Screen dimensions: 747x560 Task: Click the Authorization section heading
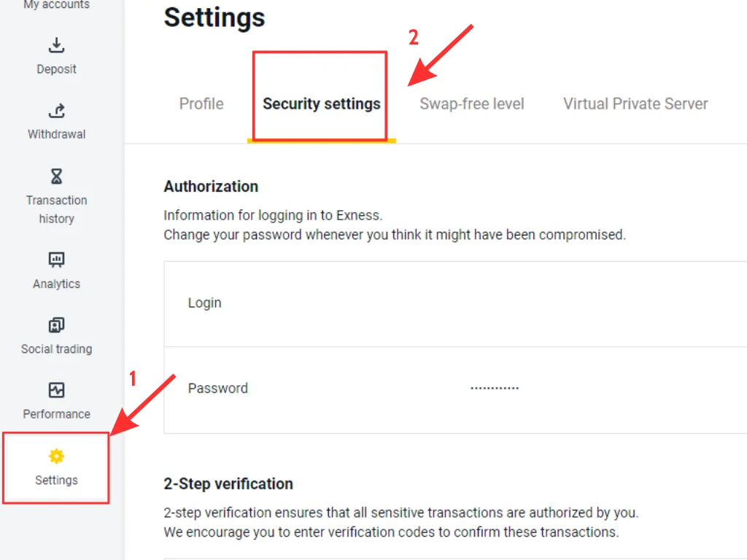[x=211, y=187]
